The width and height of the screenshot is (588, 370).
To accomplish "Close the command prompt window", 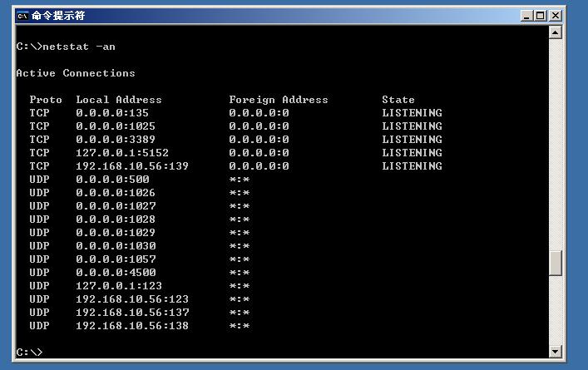I will 556,16.
